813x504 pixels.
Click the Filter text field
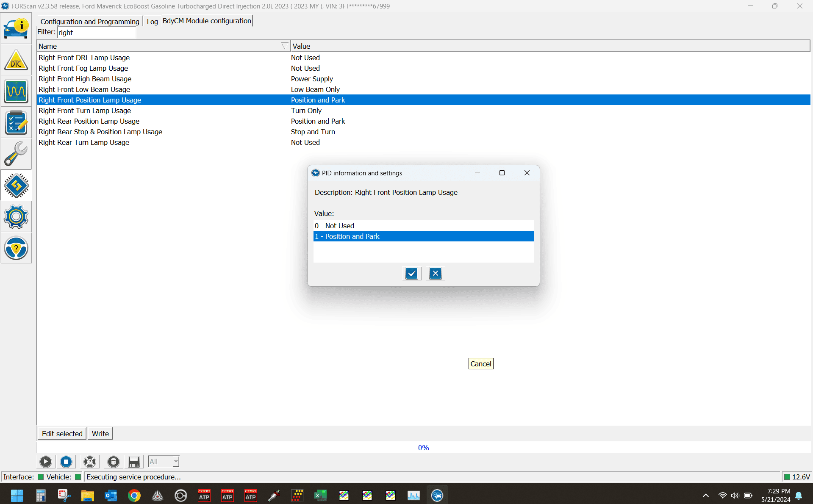(x=97, y=33)
